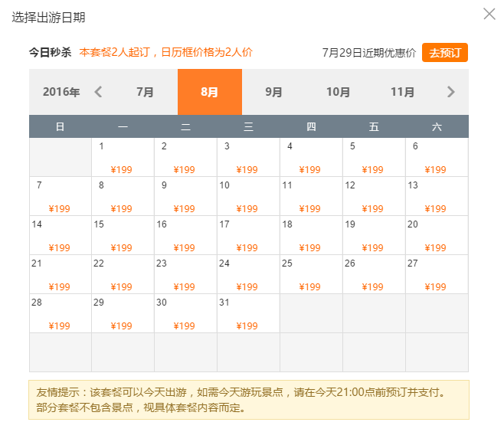Image resolution: width=504 pixels, height=445 pixels.
Task: Click the 本套餐2人起订 notice text
Action: [166, 52]
